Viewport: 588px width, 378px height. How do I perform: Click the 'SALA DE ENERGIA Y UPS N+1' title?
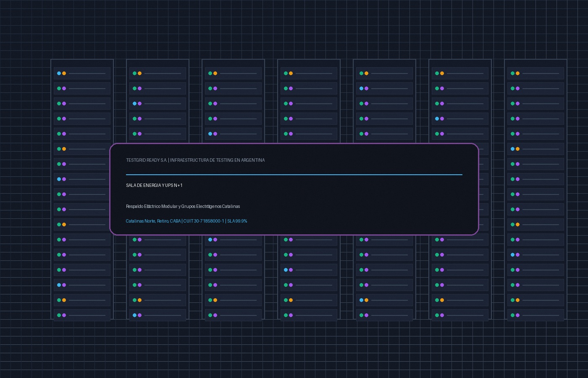[154, 185]
